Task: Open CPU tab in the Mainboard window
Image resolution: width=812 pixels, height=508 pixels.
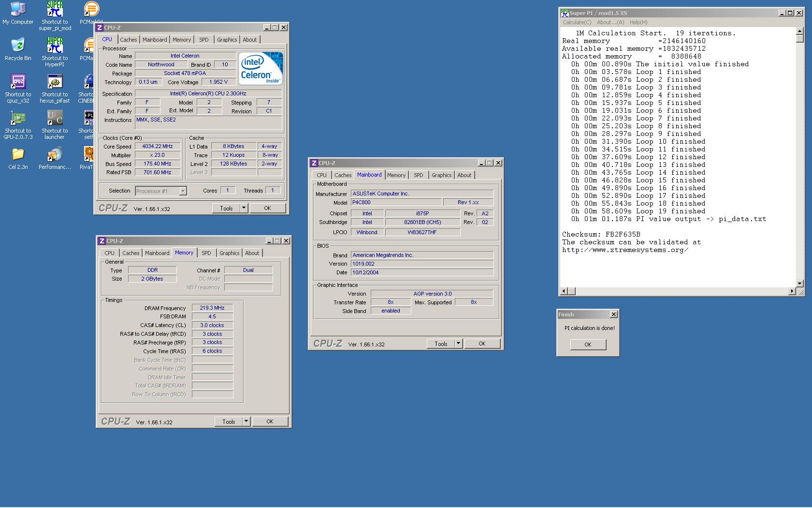Action: click(322, 175)
